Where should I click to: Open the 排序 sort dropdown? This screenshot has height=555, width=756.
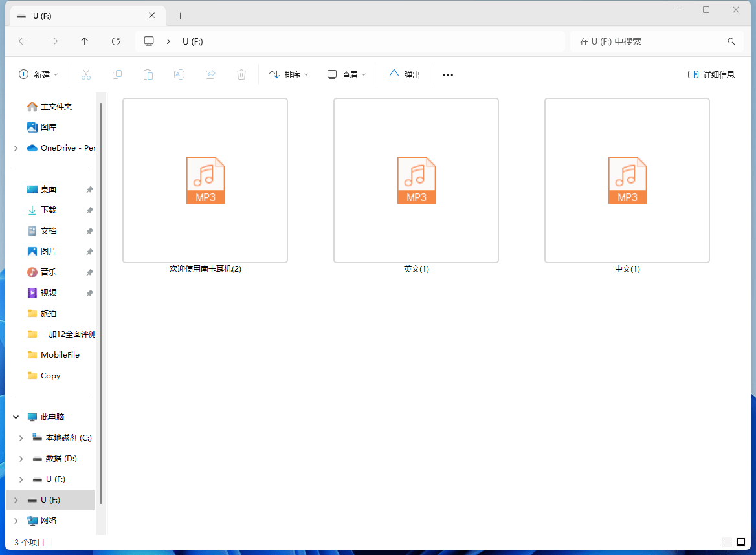(x=288, y=74)
